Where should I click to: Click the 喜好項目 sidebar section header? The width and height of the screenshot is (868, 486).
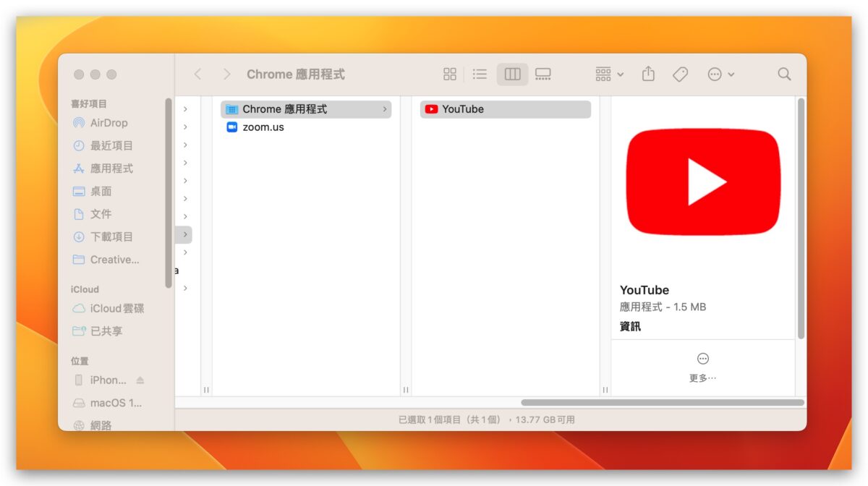[89, 104]
